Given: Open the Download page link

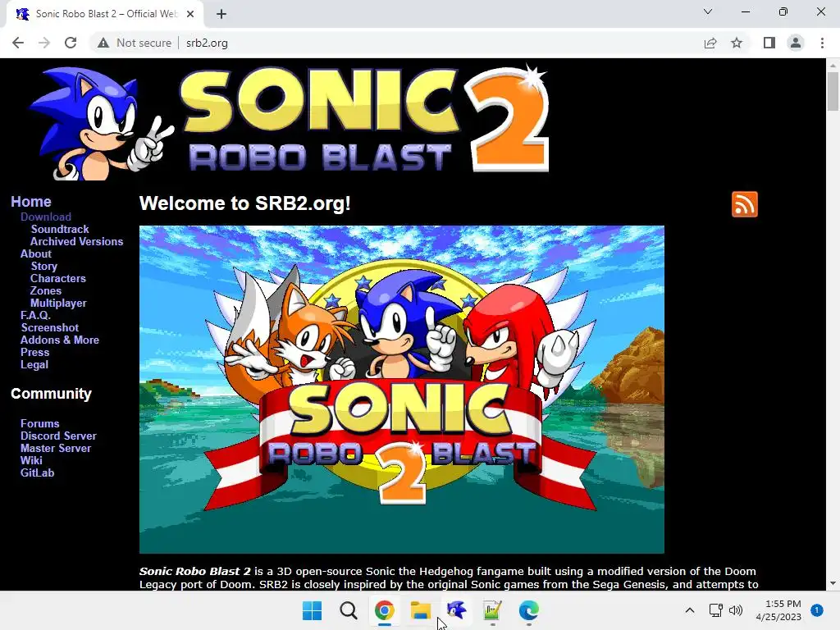Looking at the screenshot, I should [x=46, y=217].
